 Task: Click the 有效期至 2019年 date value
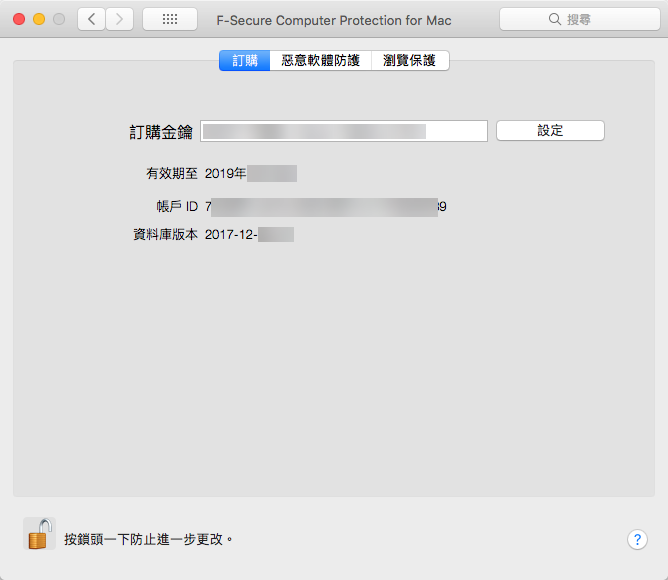250,174
